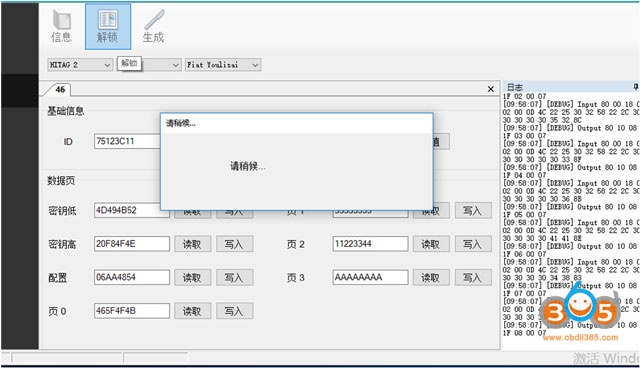640x368 pixels.
Task: Select log line 30 30 30 30 30 33 8F
Action: click(542, 160)
